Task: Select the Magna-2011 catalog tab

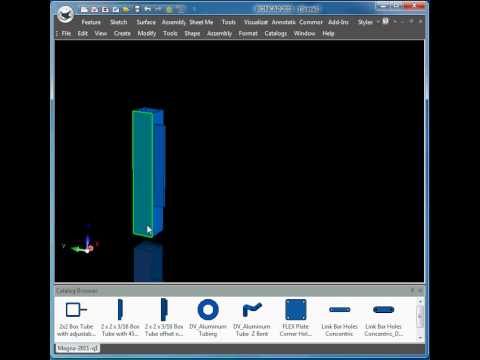Action: click(x=78, y=348)
